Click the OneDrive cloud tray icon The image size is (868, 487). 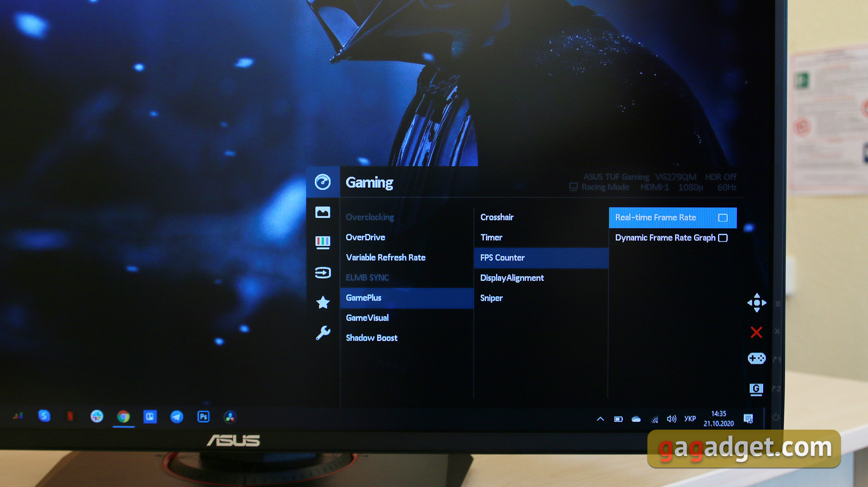tap(636, 419)
